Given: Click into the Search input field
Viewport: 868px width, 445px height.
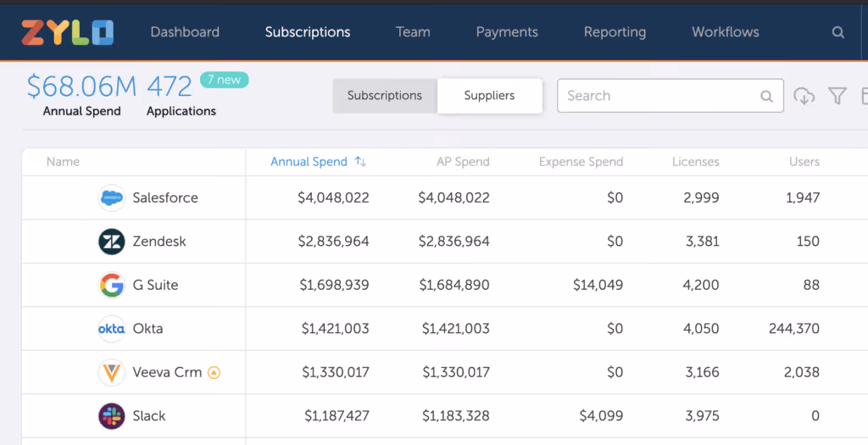Looking at the screenshot, I should (670, 96).
